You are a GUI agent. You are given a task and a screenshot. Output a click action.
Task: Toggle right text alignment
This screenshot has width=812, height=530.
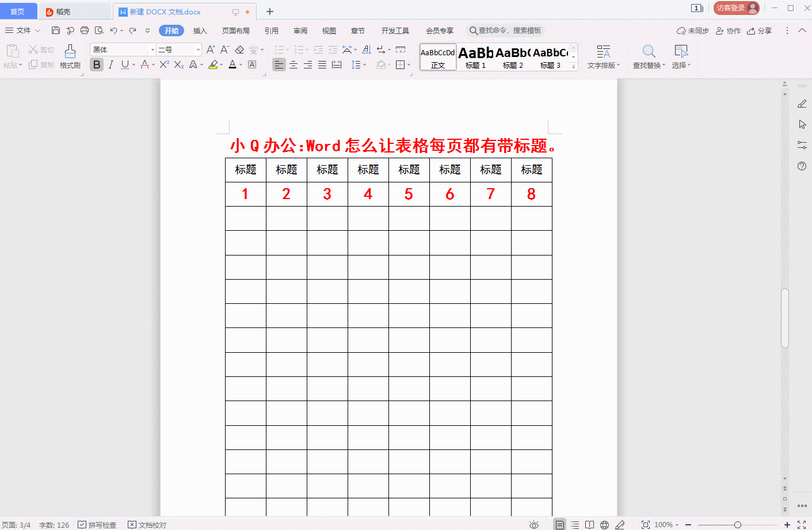coord(308,64)
